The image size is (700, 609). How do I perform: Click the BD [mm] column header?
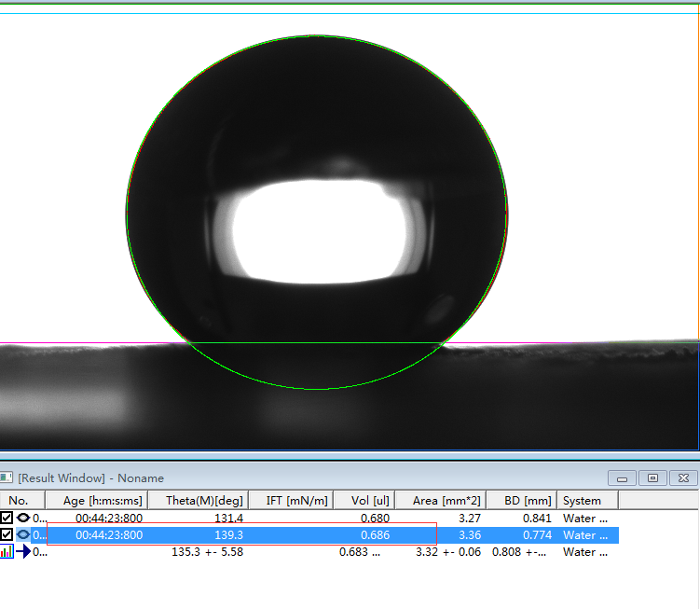521,501
